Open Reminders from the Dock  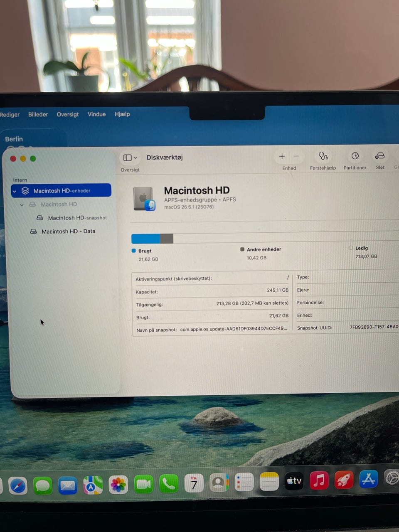pyautogui.click(x=244, y=482)
